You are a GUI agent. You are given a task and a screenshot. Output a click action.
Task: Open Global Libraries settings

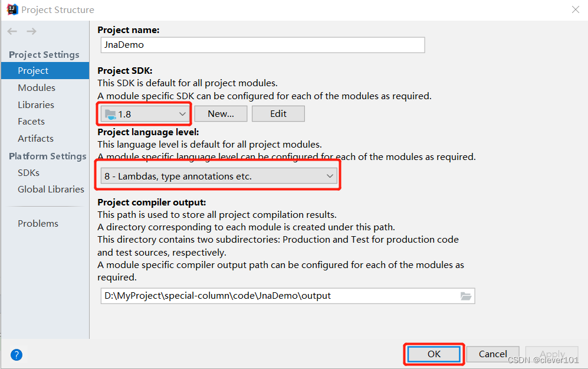[x=51, y=189]
